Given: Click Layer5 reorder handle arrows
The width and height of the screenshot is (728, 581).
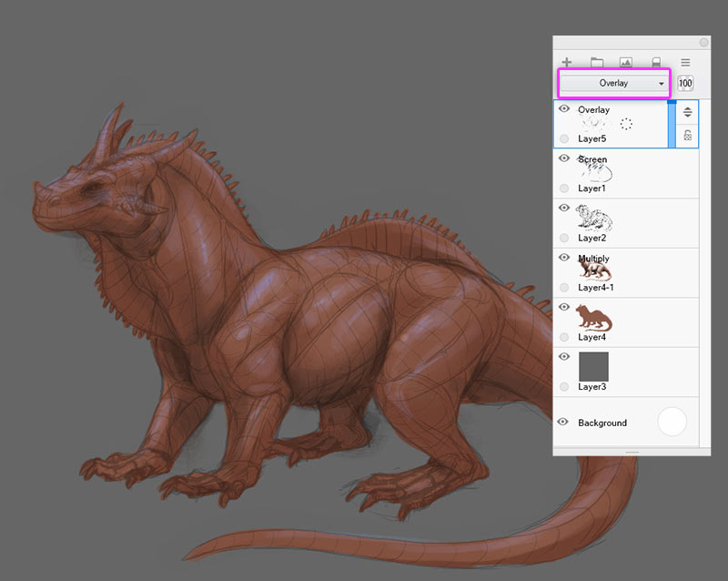Looking at the screenshot, I should point(688,112).
